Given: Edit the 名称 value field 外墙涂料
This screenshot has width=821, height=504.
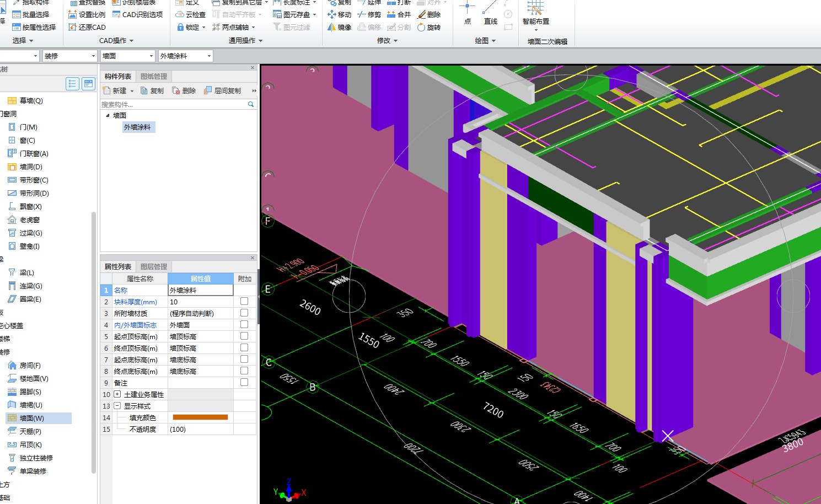Looking at the screenshot, I should [x=201, y=290].
